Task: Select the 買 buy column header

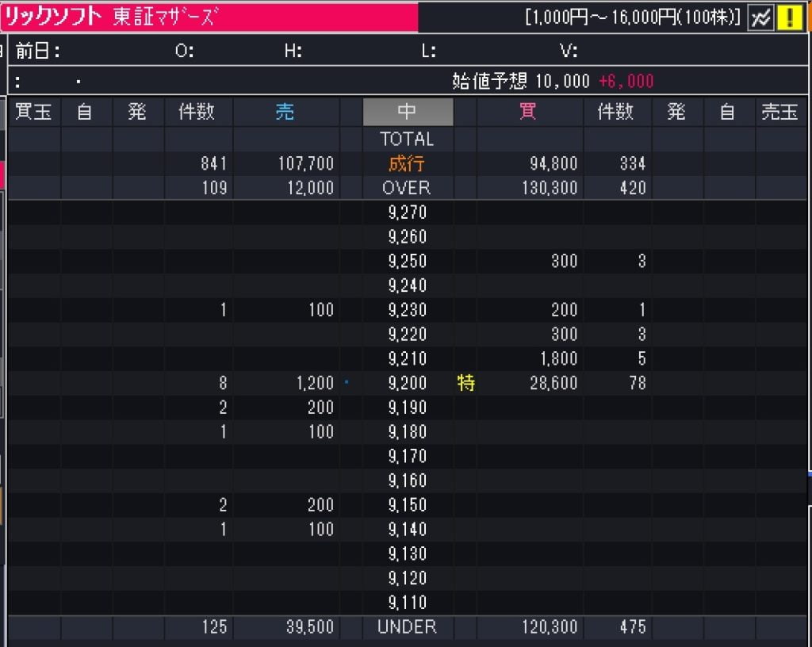Action: [x=527, y=112]
